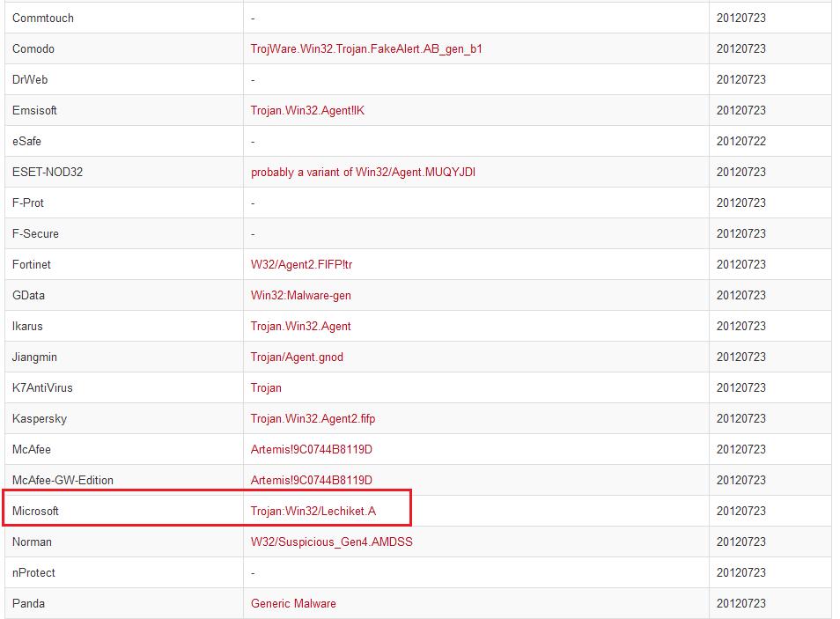Image resolution: width=840 pixels, height=619 pixels.
Task: Select the K7AntiVirus name
Action: (42, 388)
